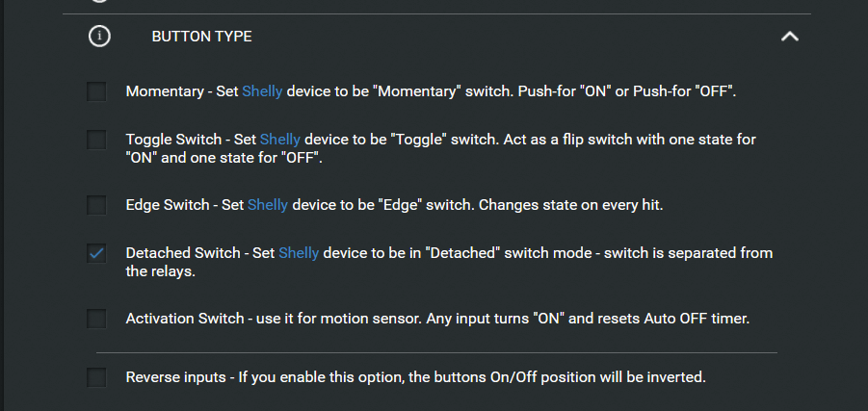Click the BUTTON TYPE section title
The width and height of the screenshot is (868, 411).
(201, 37)
